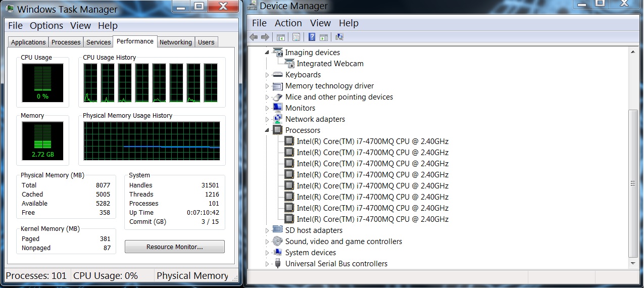Select the Network adapters category icon
The height and width of the screenshot is (288, 644).
(x=278, y=119)
